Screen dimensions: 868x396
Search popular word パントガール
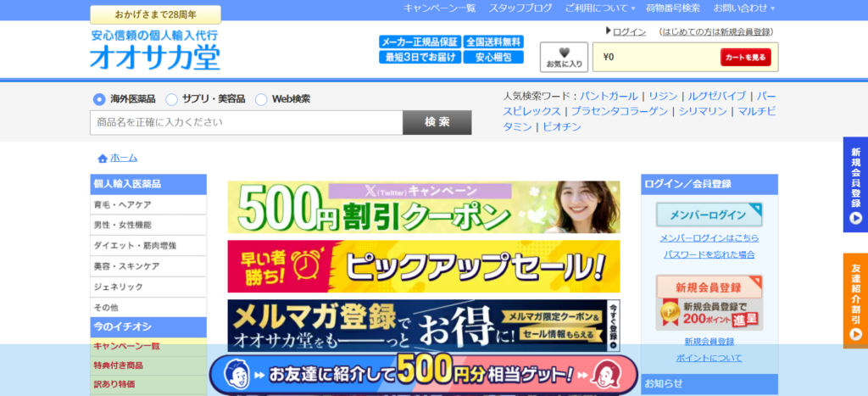609,96
